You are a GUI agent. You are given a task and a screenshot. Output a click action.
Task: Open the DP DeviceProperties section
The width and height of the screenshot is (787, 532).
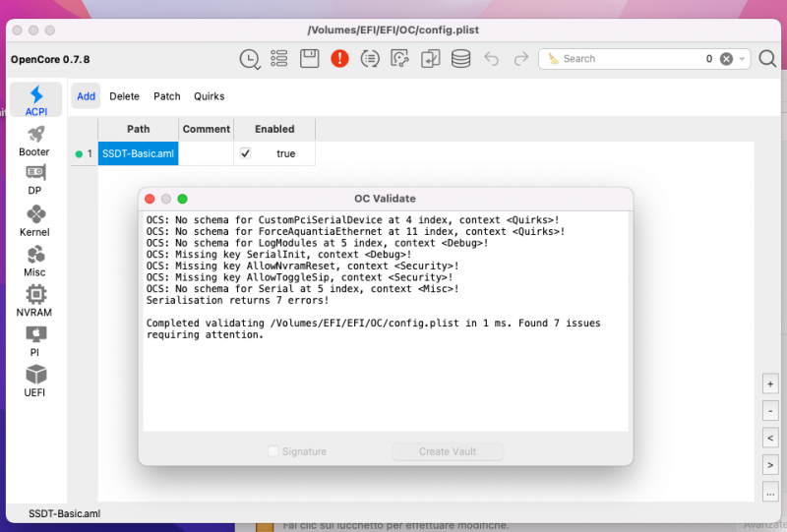(x=34, y=180)
